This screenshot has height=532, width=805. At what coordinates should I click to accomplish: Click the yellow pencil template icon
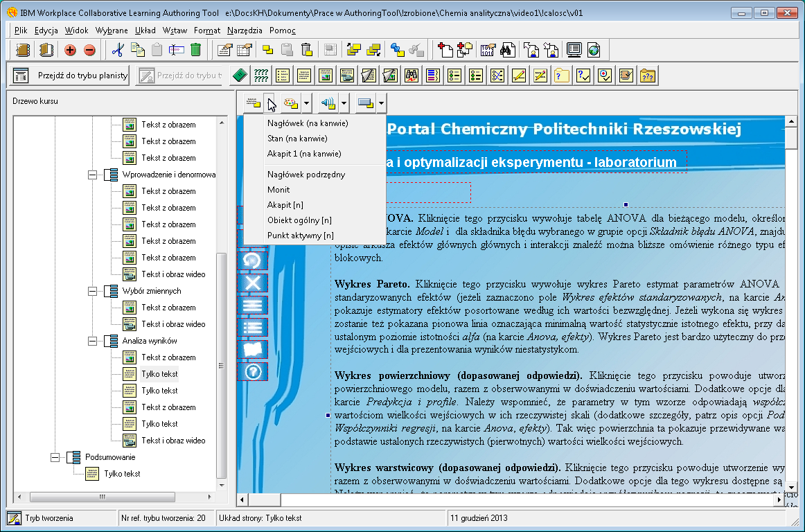point(518,76)
